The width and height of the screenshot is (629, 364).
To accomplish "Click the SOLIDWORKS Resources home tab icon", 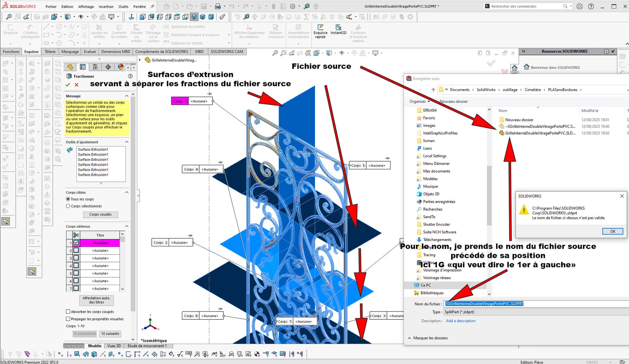I will click(x=514, y=68).
